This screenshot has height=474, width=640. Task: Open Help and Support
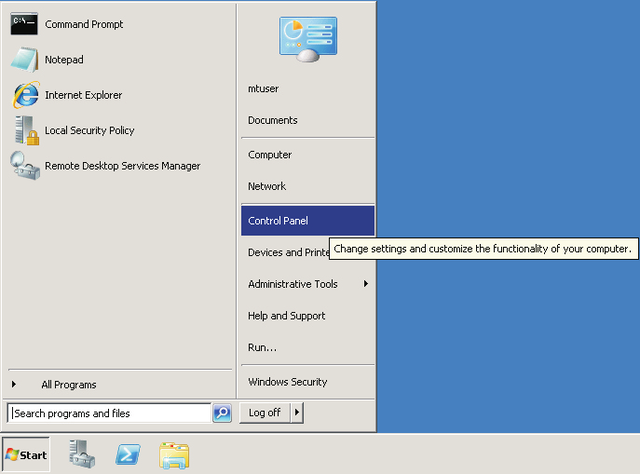308,316
